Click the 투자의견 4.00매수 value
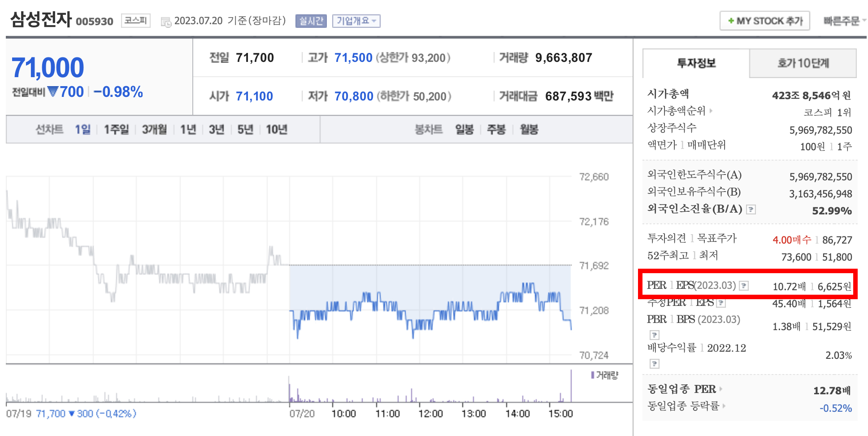 [792, 240]
